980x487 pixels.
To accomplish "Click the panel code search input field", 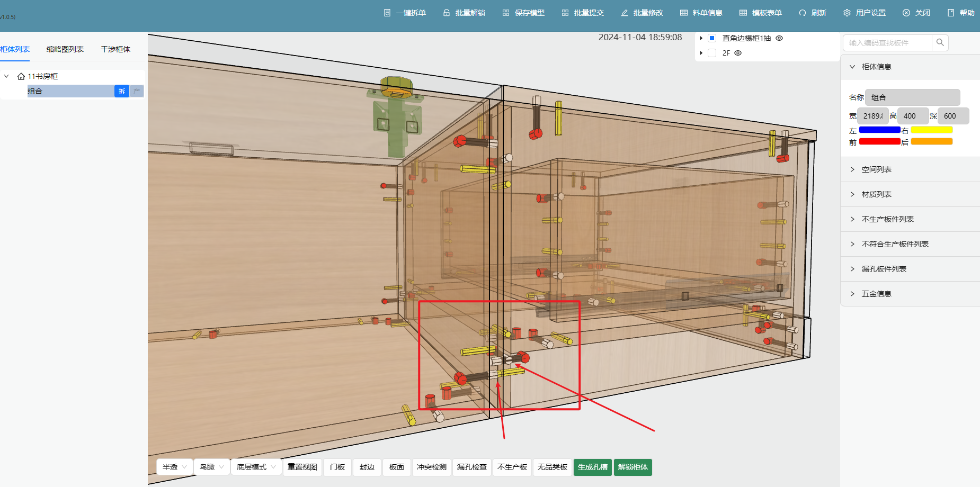I will tap(887, 43).
